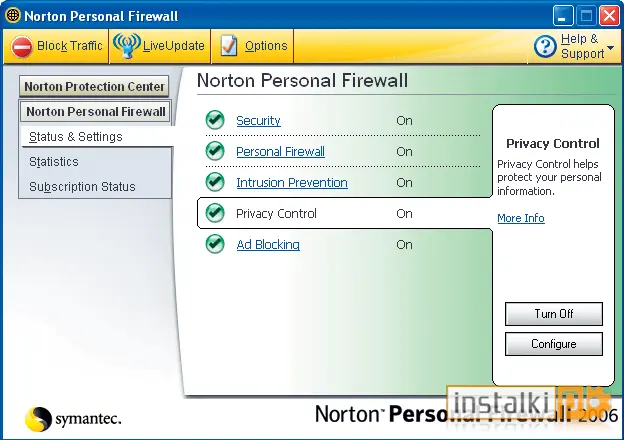Click the Options checklist icon

click(229, 46)
